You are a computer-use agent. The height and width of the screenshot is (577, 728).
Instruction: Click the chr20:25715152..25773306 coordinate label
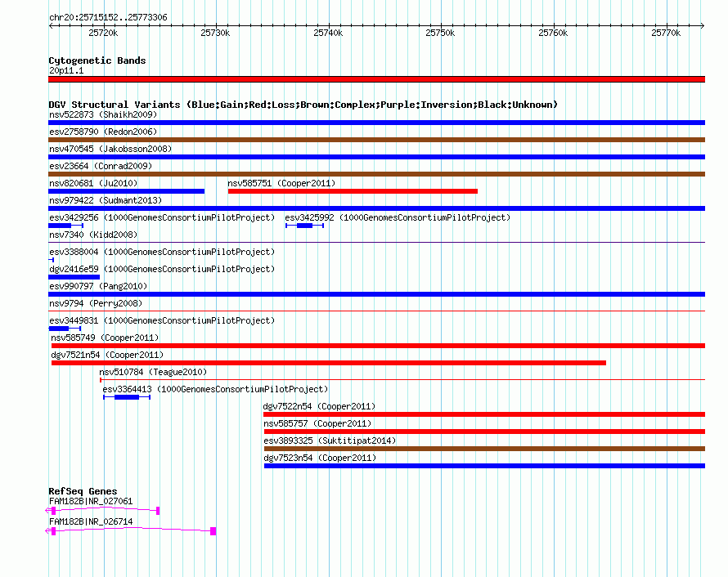(108, 18)
